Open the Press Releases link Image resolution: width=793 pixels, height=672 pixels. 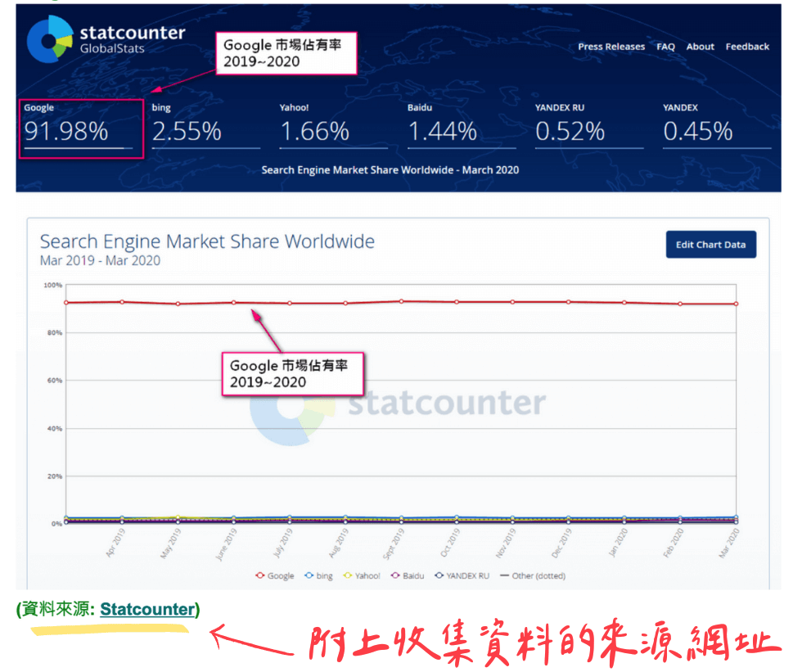(x=611, y=47)
